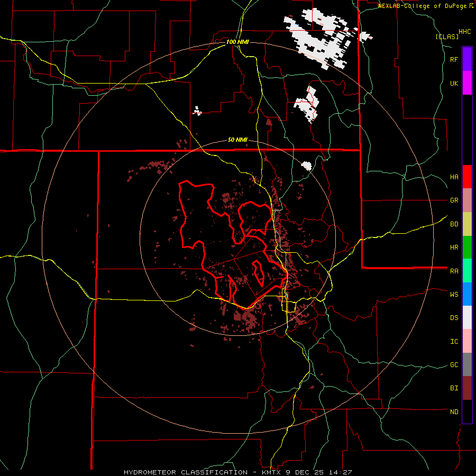Click the BD legend label
Screen dimensions: 476x476
click(x=454, y=224)
